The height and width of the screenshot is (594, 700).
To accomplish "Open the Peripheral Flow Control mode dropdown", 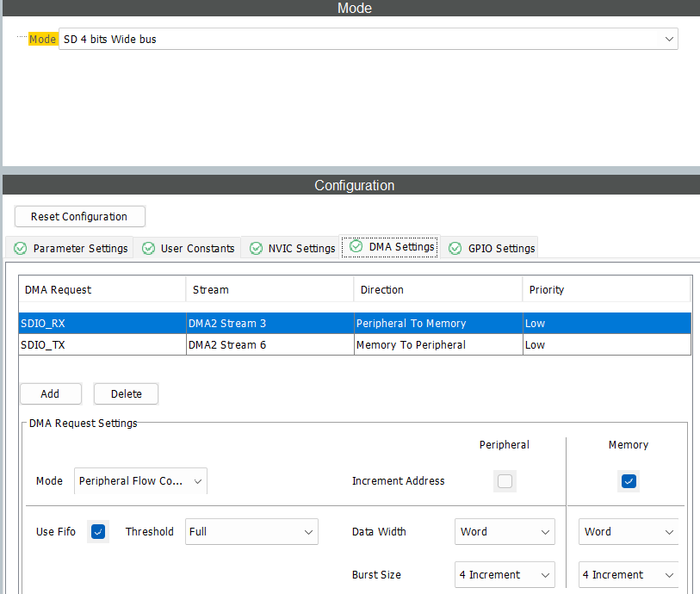I will tap(140, 480).
